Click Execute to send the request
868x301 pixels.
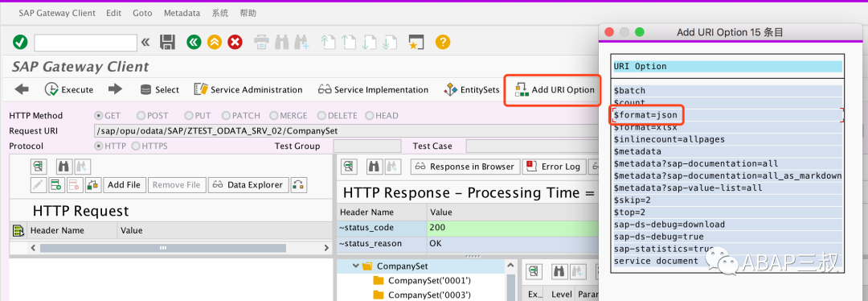[x=68, y=89]
